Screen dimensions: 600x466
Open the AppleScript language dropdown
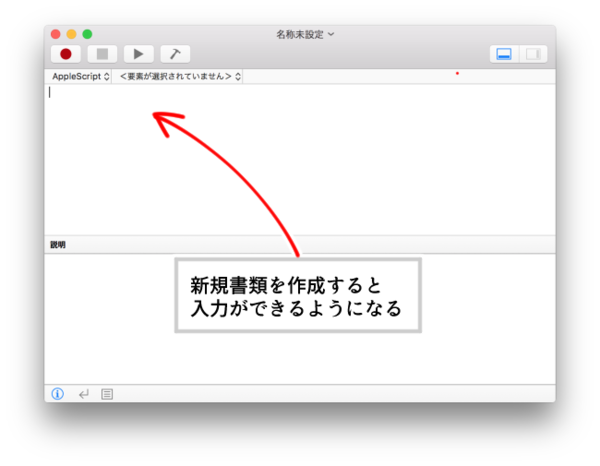pos(81,77)
